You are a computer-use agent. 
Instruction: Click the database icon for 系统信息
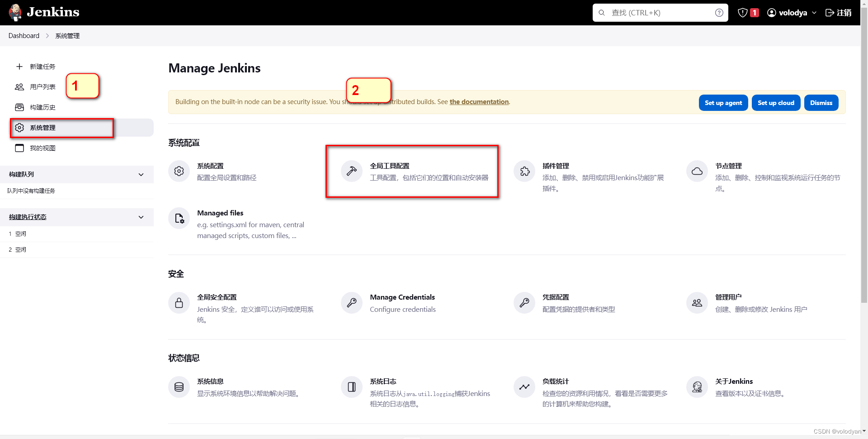pyautogui.click(x=179, y=387)
